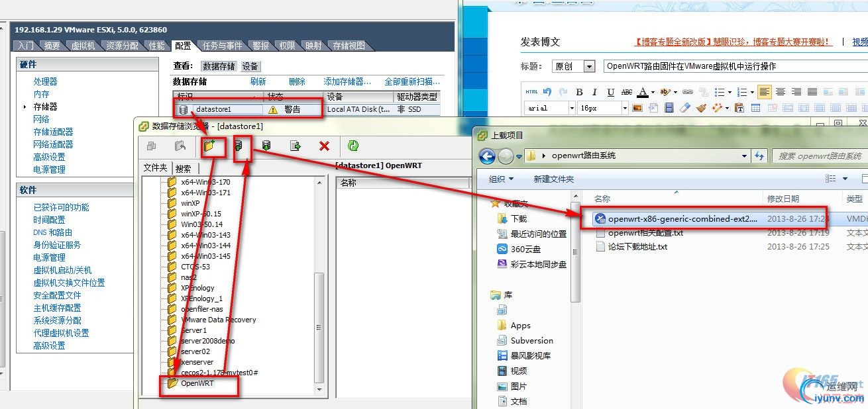The image size is (868, 409).
Task: Apply strikethrough ABC formatting in blog editor
Action: 626,92
